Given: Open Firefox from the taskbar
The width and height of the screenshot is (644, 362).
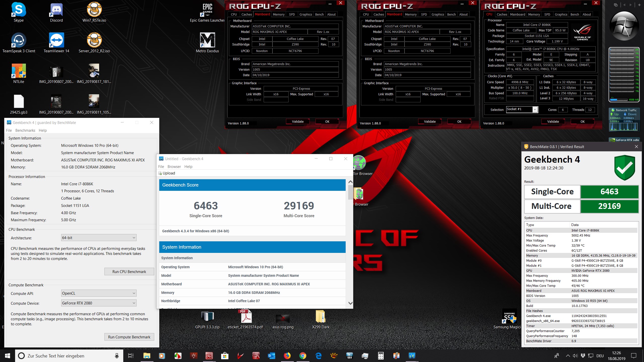Looking at the screenshot, I should coord(287,356).
